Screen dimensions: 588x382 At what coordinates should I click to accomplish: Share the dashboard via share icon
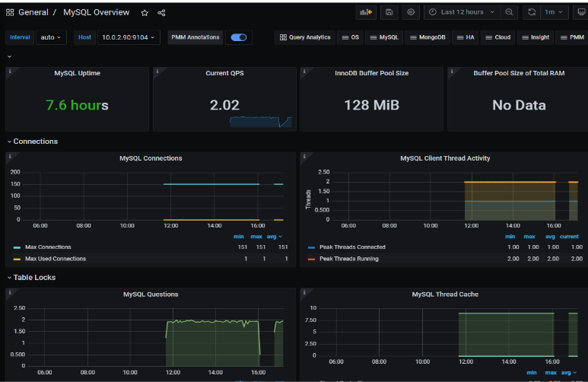pyautogui.click(x=161, y=13)
